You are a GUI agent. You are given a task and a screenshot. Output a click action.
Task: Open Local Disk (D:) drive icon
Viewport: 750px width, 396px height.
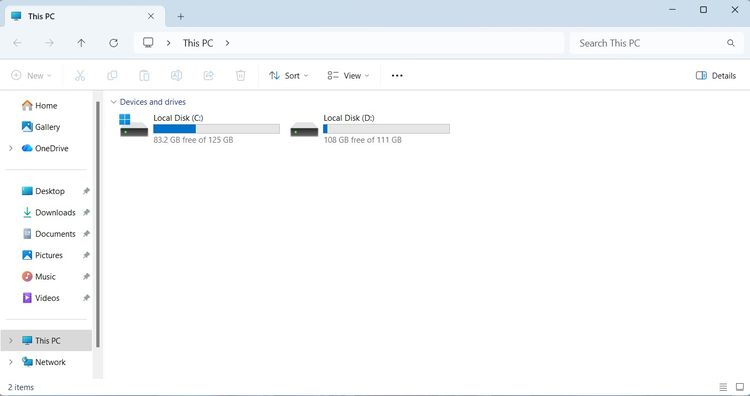tap(304, 129)
